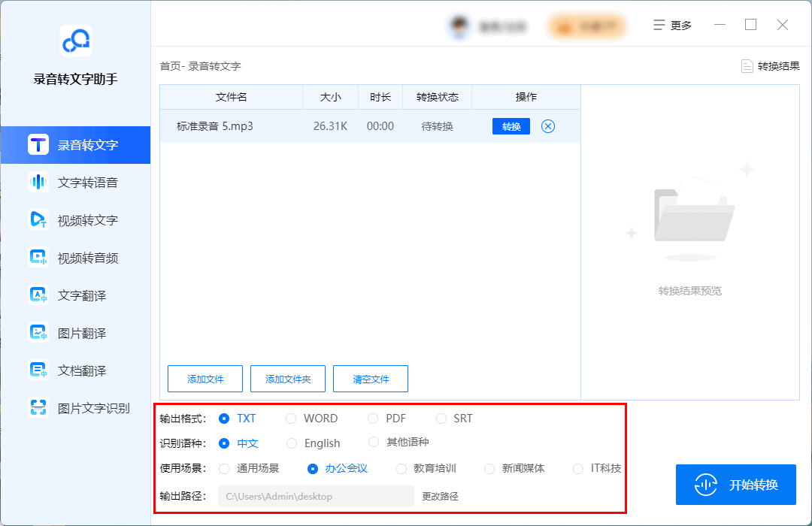Viewport: 812px width, 526px height.
Task: Click the waveform icon on 开始转换
Action: point(706,485)
